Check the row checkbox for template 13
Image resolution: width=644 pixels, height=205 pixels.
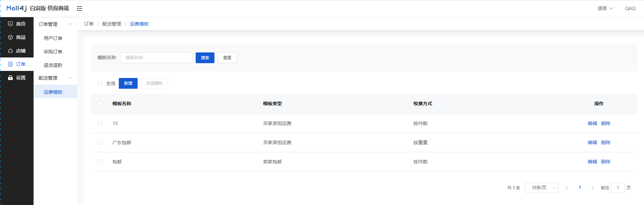pyautogui.click(x=100, y=123)
